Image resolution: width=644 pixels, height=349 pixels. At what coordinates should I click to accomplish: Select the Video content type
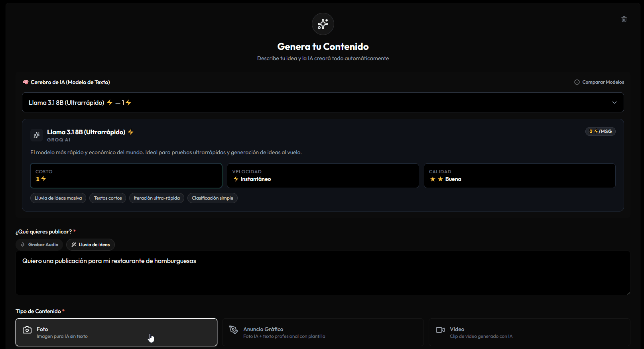pos(530,332)
